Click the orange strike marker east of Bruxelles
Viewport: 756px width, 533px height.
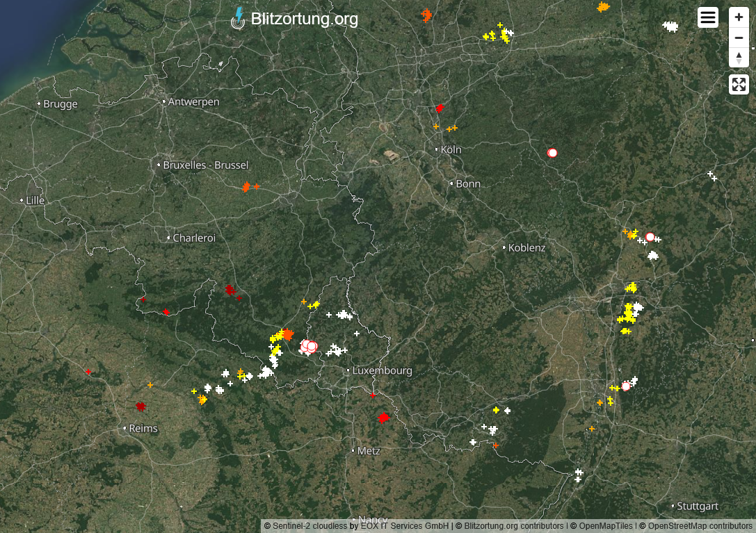pyautogui.click(x=246, y=186)
